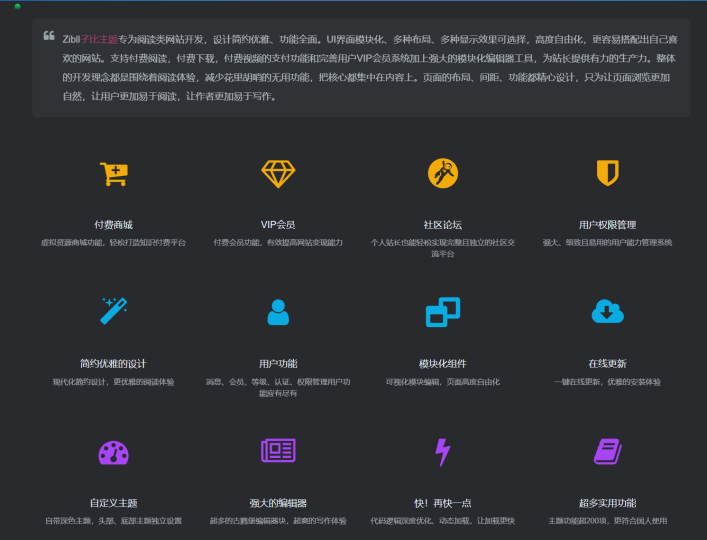707x540 pixels.
Task: Click the description 自带深色主题，头部、底部主题独立设置
Action: pos(114,521)
